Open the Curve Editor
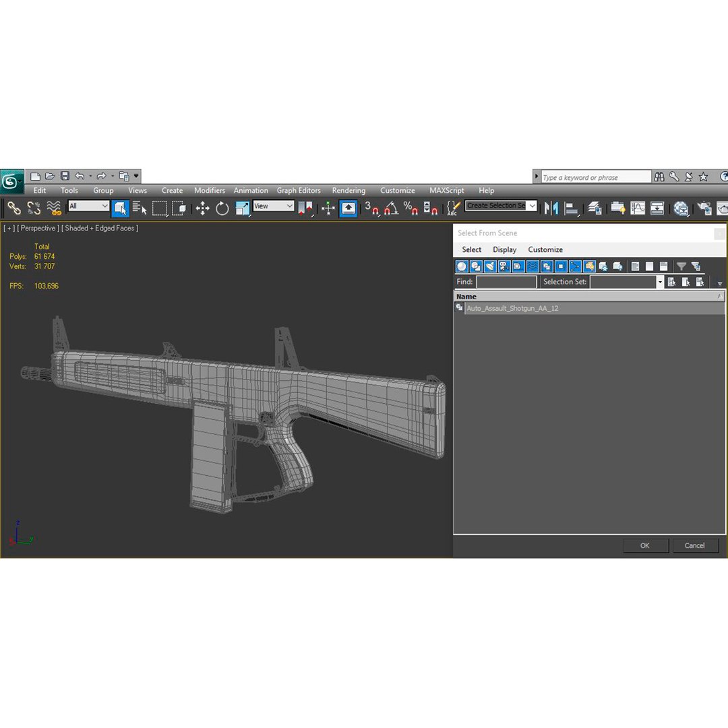This screenshot has width=728, height=728. click(x=638, y=208)
